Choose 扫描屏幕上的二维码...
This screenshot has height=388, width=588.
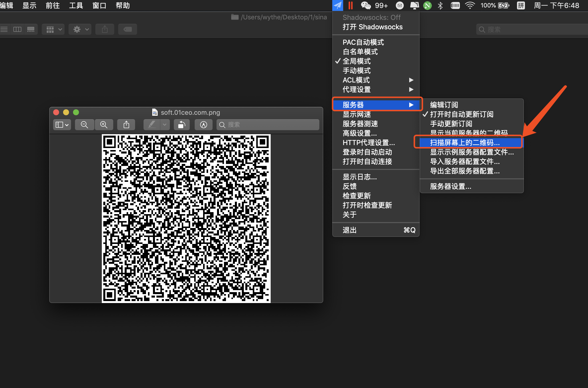click(472, 143)
